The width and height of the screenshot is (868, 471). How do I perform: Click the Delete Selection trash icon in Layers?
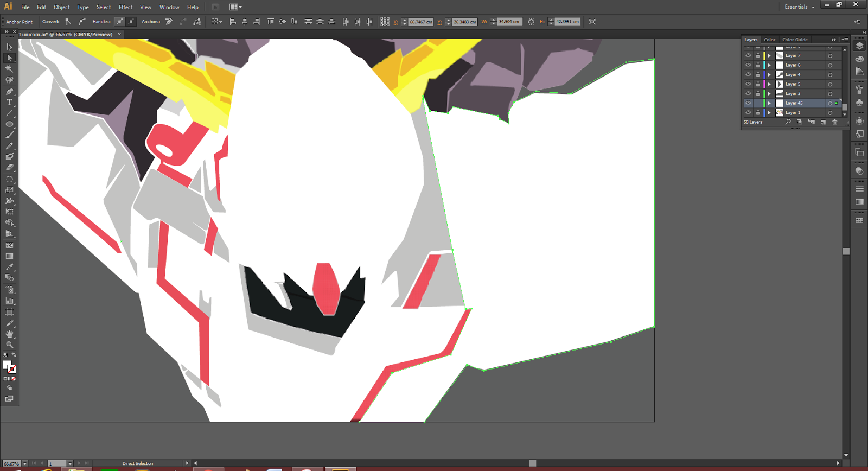point(835,122)
